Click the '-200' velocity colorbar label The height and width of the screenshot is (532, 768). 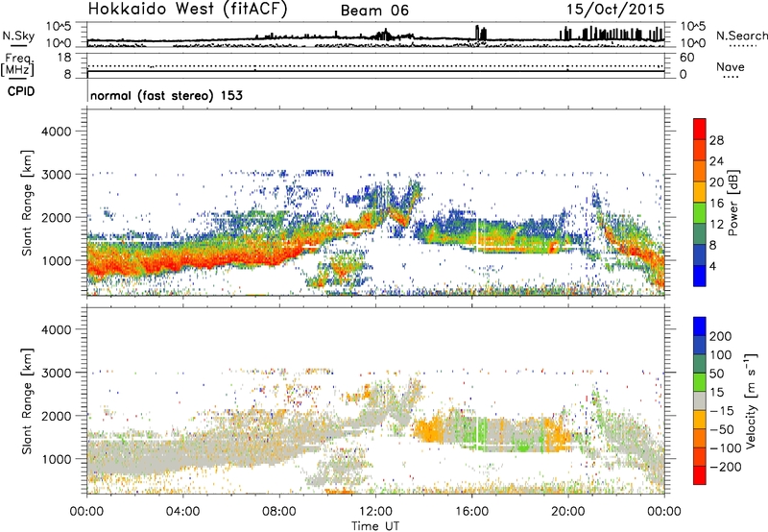pos(726,467)
